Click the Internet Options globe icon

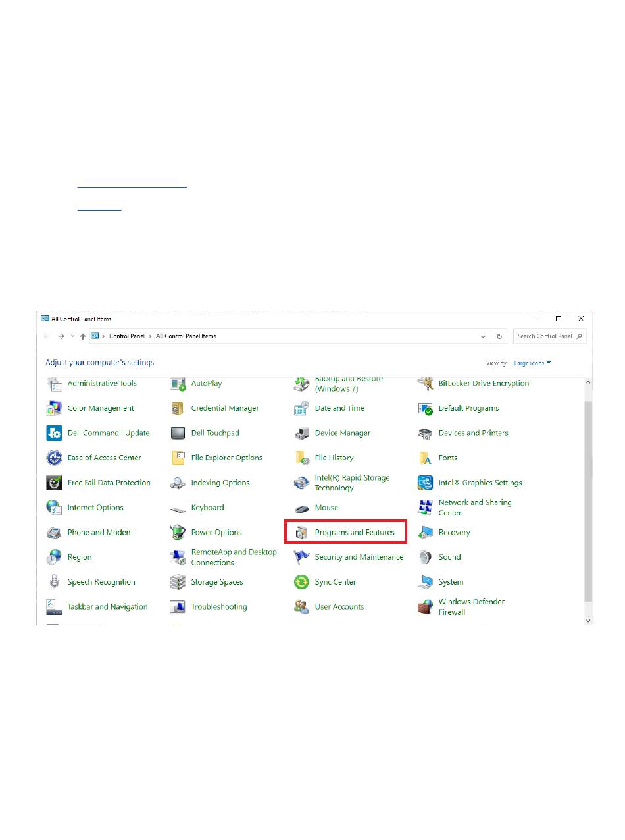(x=55, y=508)
